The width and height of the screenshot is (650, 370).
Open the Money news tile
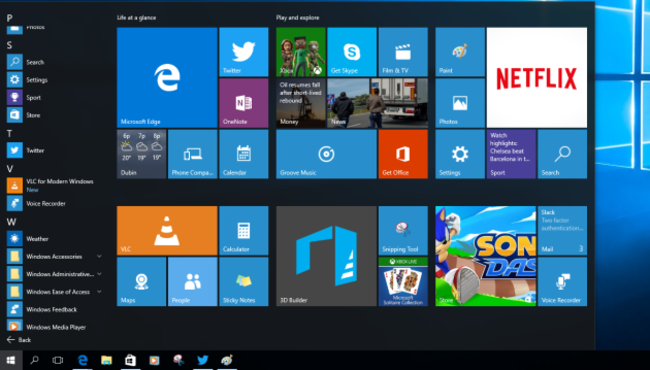tap(301, 103)
